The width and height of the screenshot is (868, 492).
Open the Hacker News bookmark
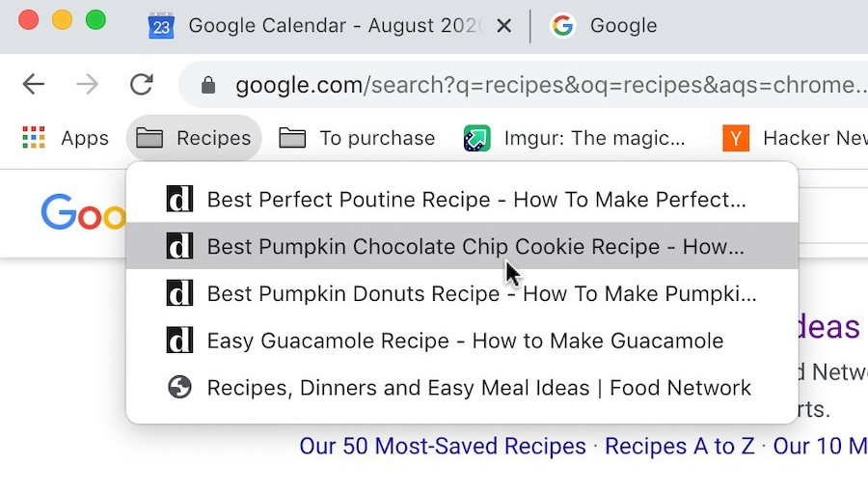coord(795,138)
